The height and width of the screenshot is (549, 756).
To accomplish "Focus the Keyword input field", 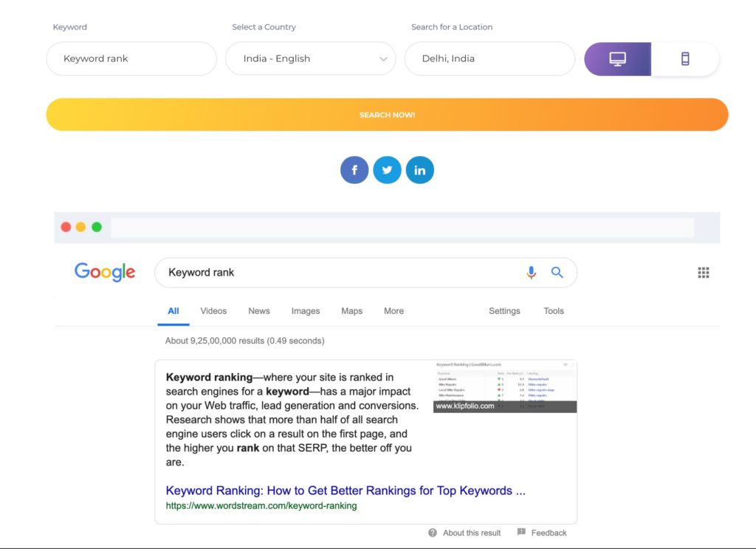I will coord(131,59).
